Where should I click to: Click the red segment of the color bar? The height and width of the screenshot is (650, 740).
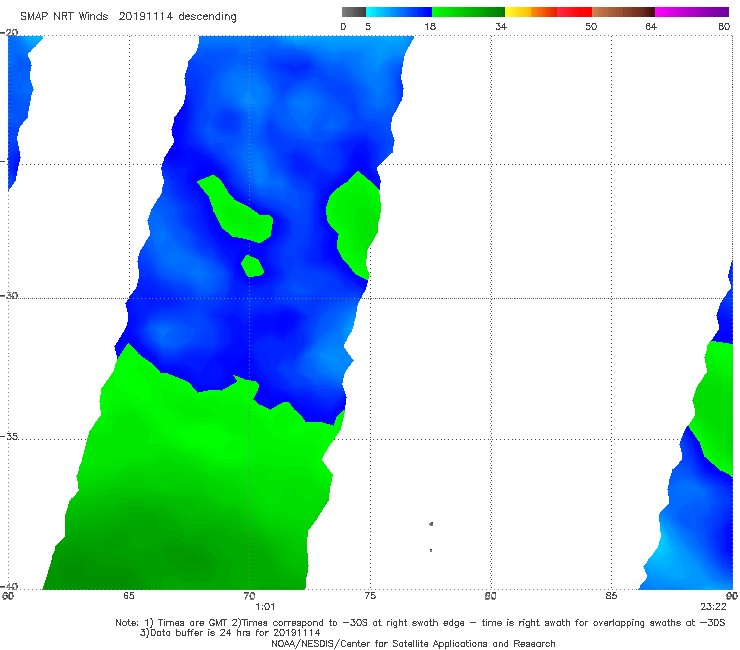(574, 12)
